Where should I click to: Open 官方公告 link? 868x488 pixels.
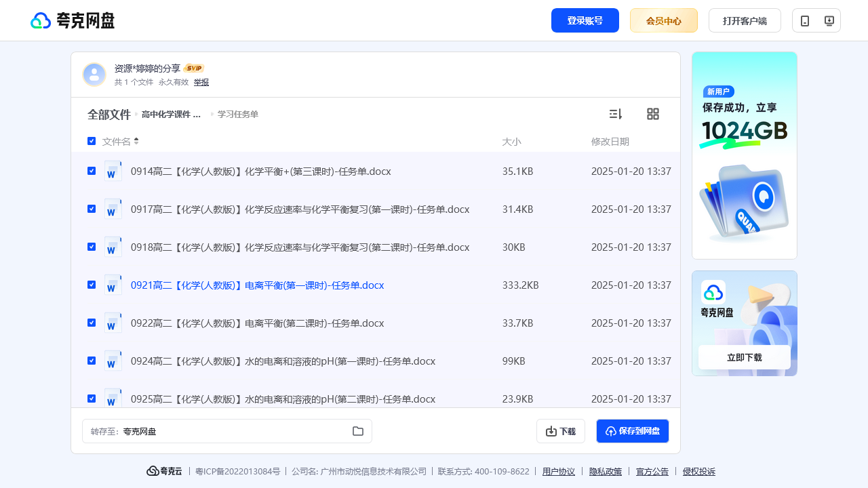[x=652, y=472]
